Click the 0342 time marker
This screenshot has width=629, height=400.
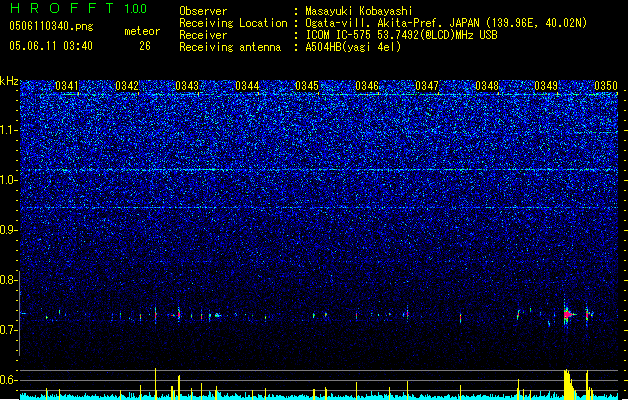point(127,86)
